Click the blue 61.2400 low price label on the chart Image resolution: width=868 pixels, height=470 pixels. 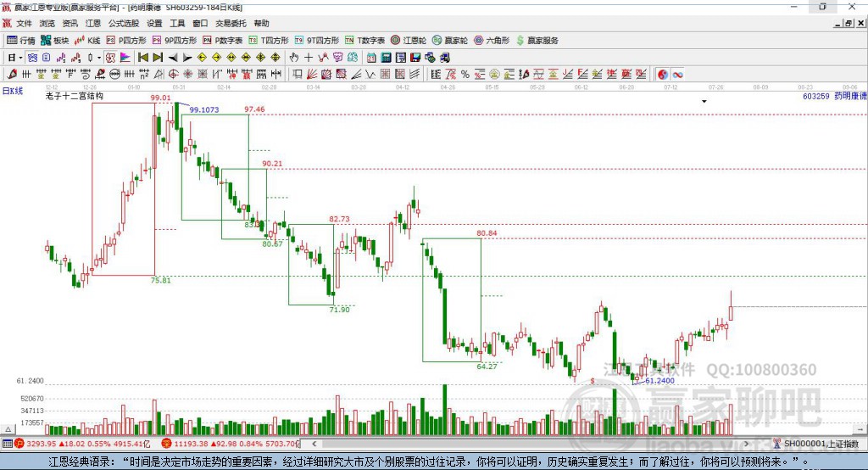(659, 381)
